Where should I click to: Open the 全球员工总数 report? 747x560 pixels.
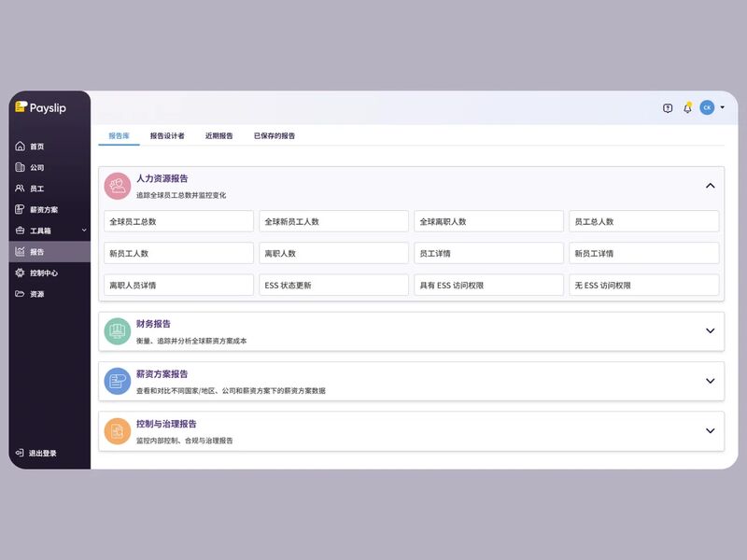tap(177, 220)
